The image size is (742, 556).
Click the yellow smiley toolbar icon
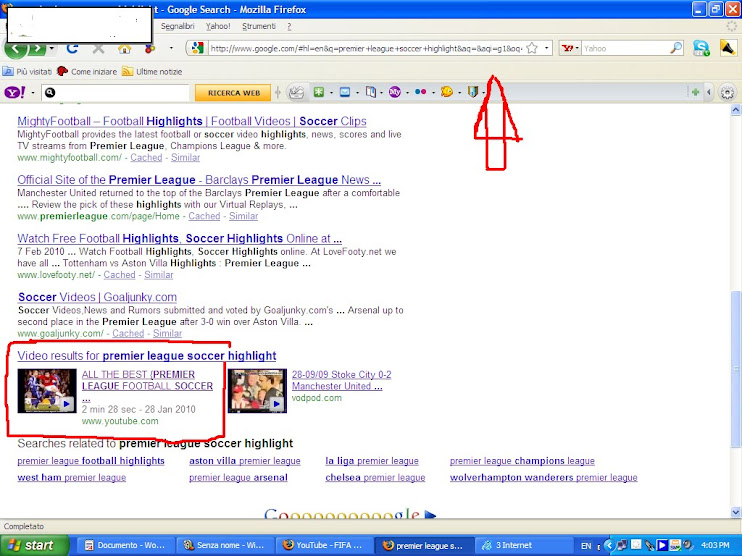coord(447,92)
